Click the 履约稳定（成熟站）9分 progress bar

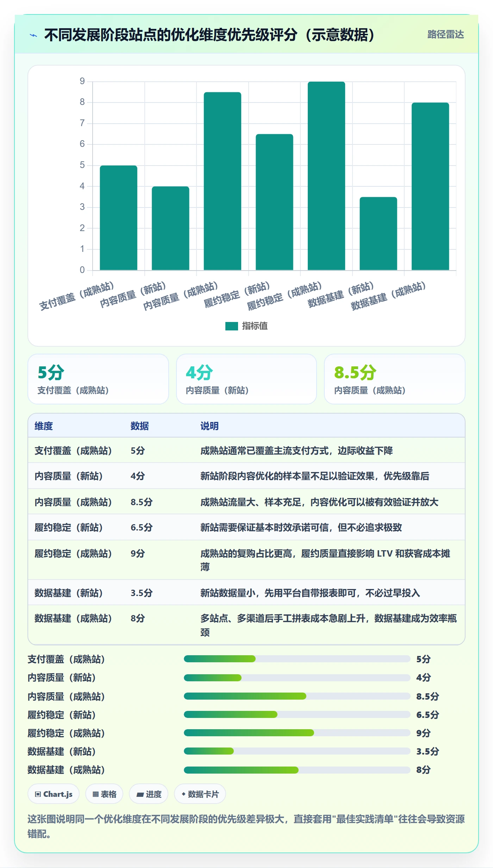297,733
